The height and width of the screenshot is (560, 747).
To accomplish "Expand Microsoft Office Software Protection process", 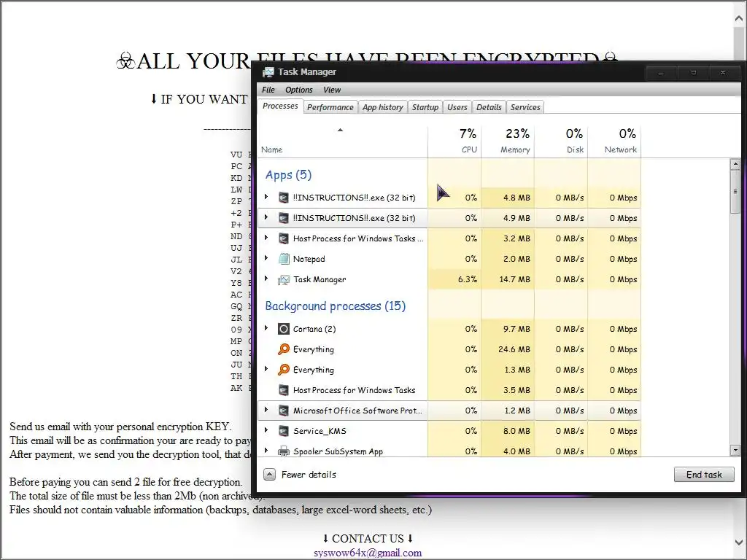I will coord(266,410).
